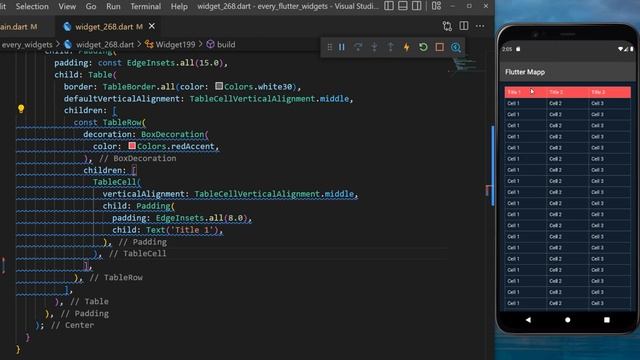
Task: Click the TableCell( constructor in code
Action: pos(116,182)
